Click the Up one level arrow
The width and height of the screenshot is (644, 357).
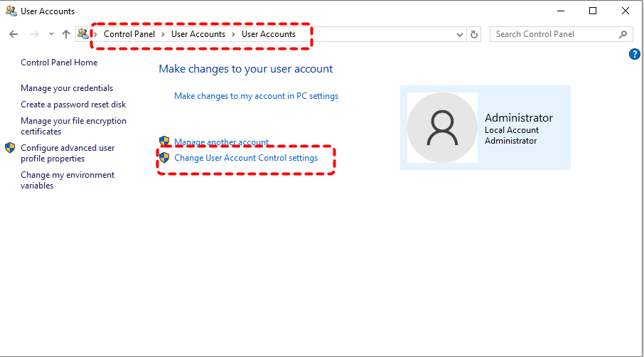pyautogui.click(x=66, y=34)
